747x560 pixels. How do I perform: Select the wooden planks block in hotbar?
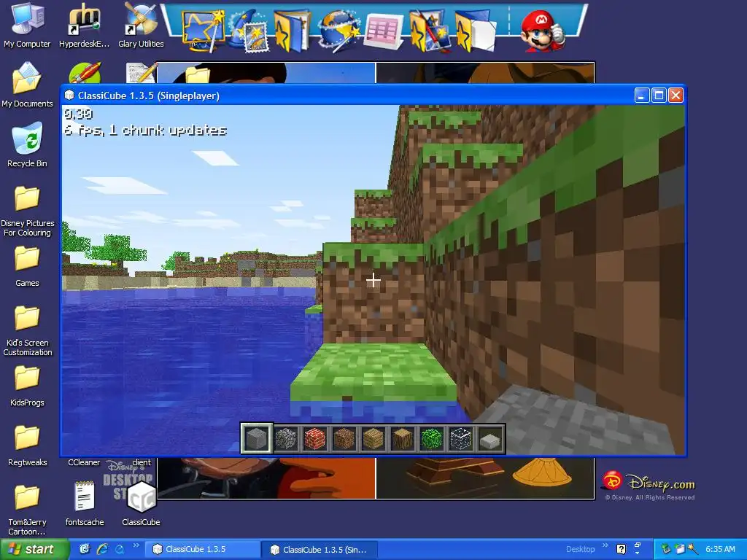[373, 438]
